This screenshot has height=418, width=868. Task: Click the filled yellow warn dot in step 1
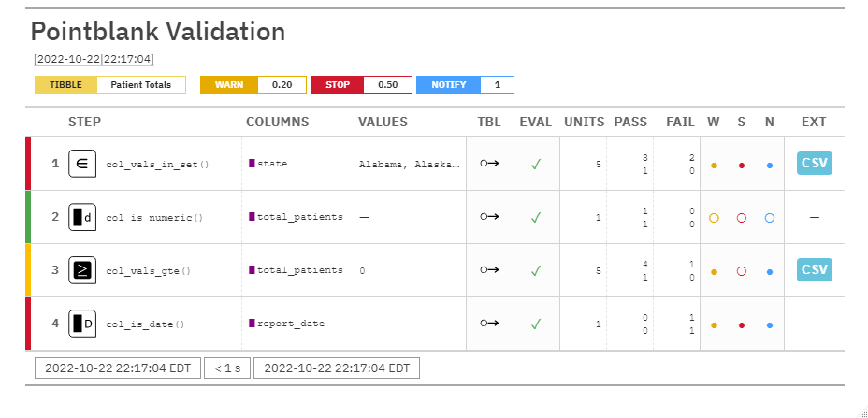point(714,166)
